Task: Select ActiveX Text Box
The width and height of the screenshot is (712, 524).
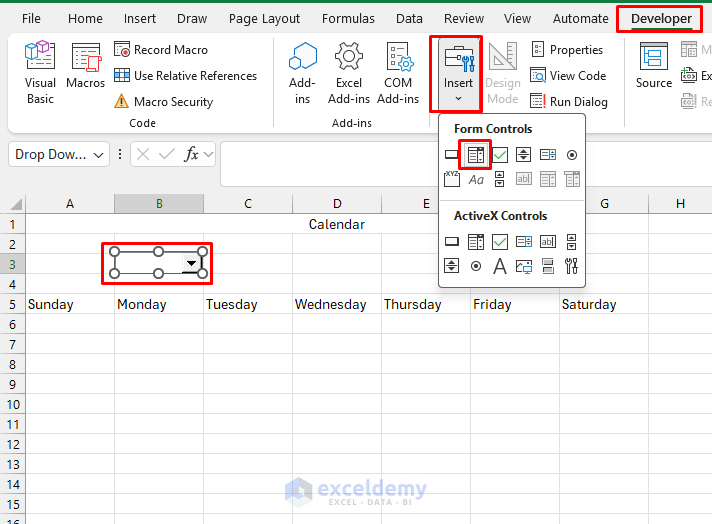Action: tap(548, 242)
